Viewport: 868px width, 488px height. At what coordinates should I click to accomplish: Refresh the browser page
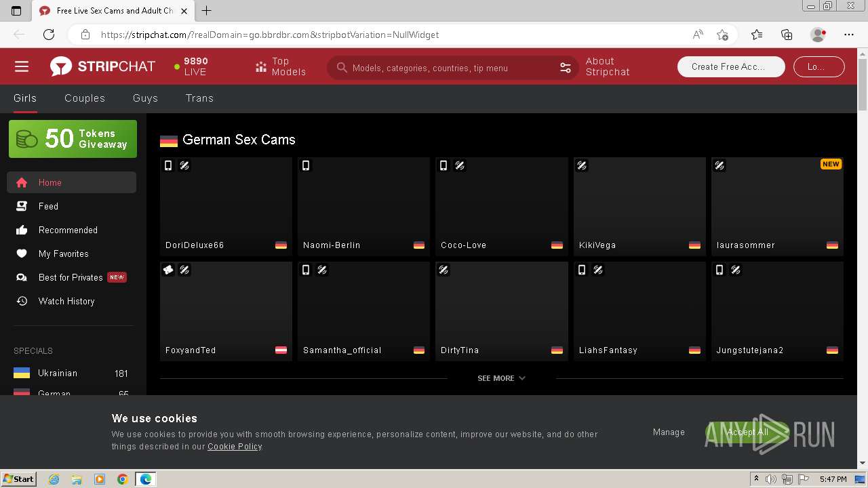[49, 35]
